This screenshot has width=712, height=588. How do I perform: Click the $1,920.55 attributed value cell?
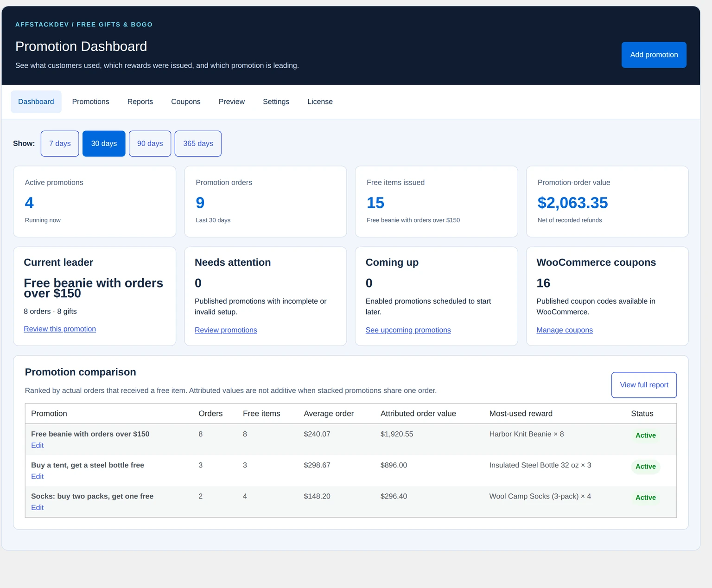(397, 434)
